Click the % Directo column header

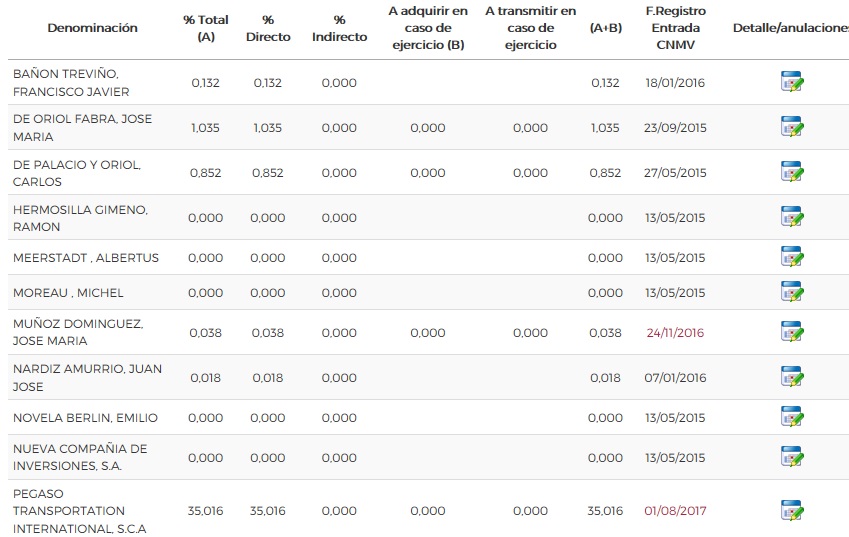tap(268, 28)
